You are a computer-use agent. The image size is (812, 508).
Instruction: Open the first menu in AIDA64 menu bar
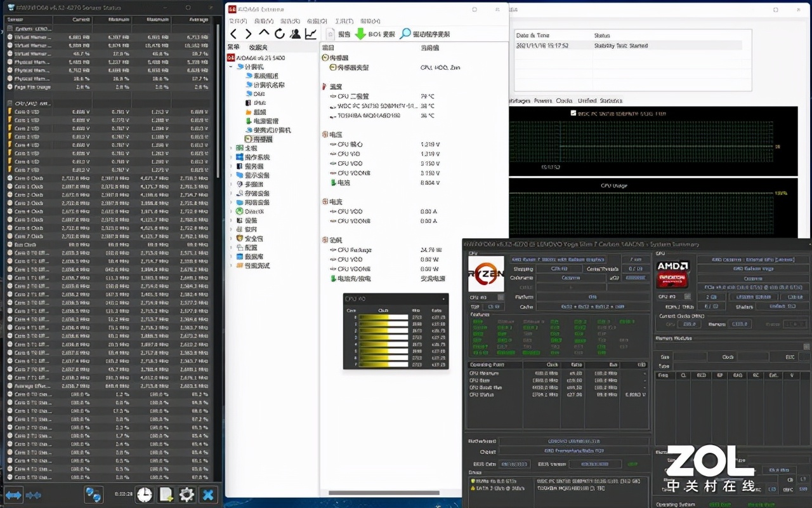tap(237, 21)
